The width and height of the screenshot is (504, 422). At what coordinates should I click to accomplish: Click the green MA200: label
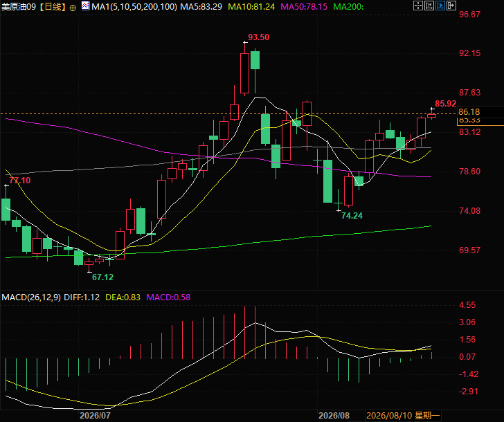click(x=348, y=6)
